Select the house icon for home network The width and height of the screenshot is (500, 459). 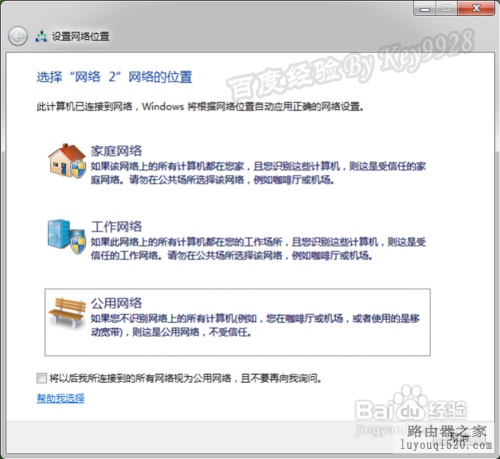[67, 161]
